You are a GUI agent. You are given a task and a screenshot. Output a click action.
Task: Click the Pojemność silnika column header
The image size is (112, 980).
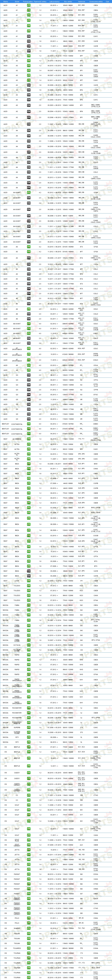[40, 2]
